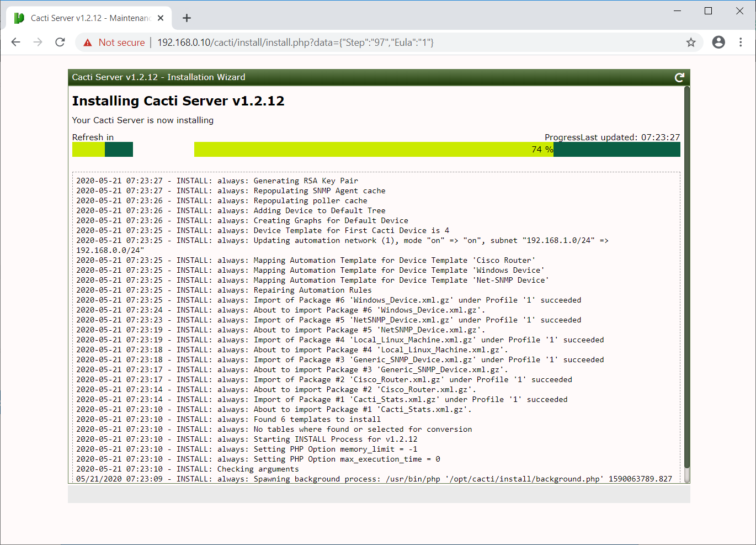Image resolution: width=756 pixels, height=545 pixels.
Task: Click the 74 % installation progress bar
Action: (x=437, y=150)
